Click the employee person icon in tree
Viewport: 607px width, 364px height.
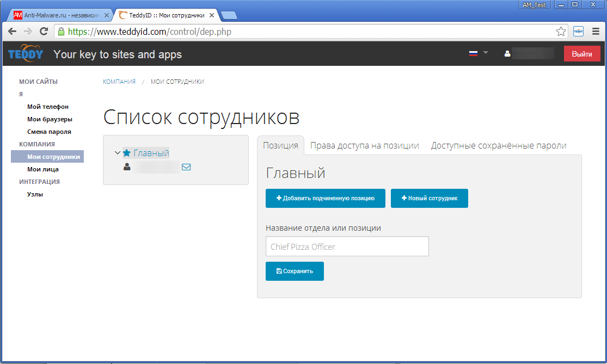127,166
